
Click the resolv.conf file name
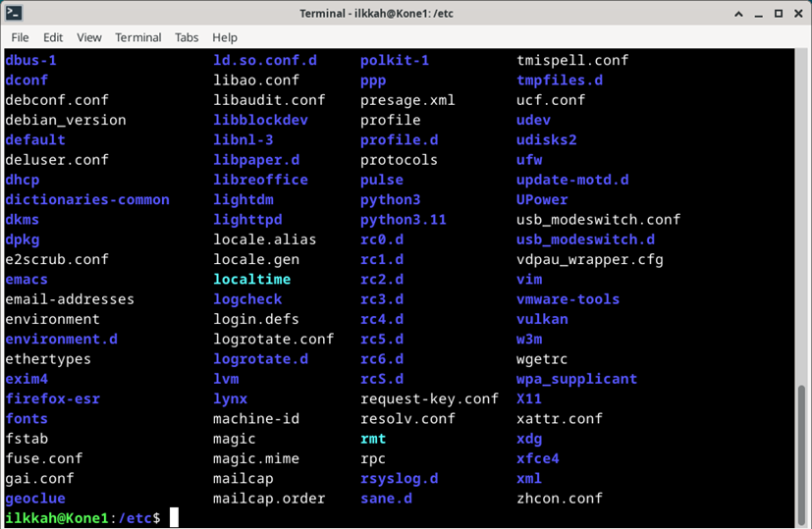407,418
